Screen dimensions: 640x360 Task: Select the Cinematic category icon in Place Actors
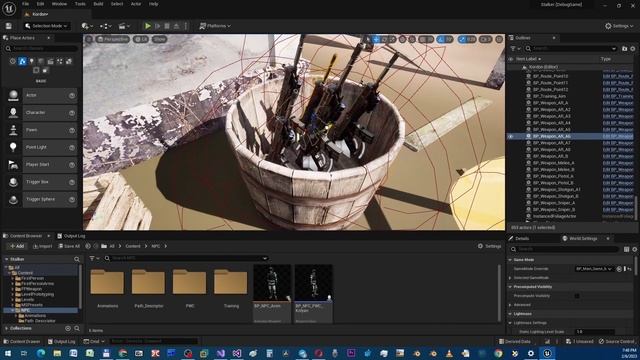click(x=50, y=61)
